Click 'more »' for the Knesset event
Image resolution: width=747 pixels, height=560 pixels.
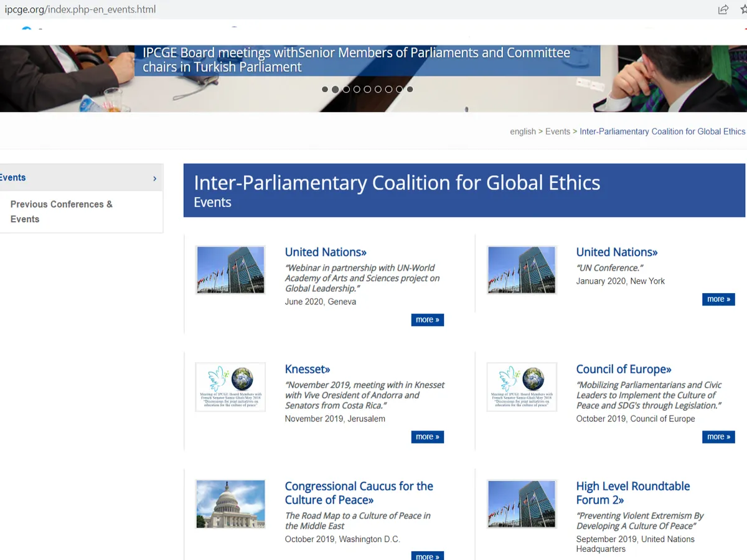pyautogui.click(x=427, y=437)
